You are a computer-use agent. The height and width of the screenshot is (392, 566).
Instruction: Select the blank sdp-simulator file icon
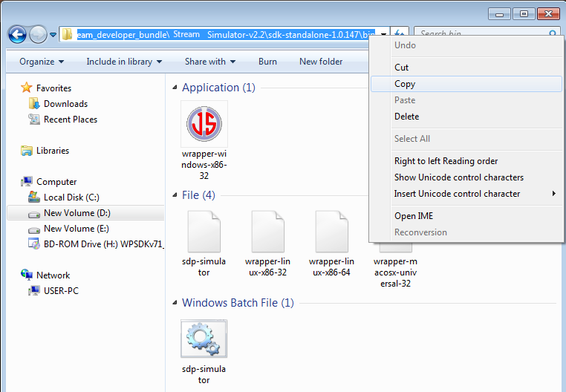point(204,232)
